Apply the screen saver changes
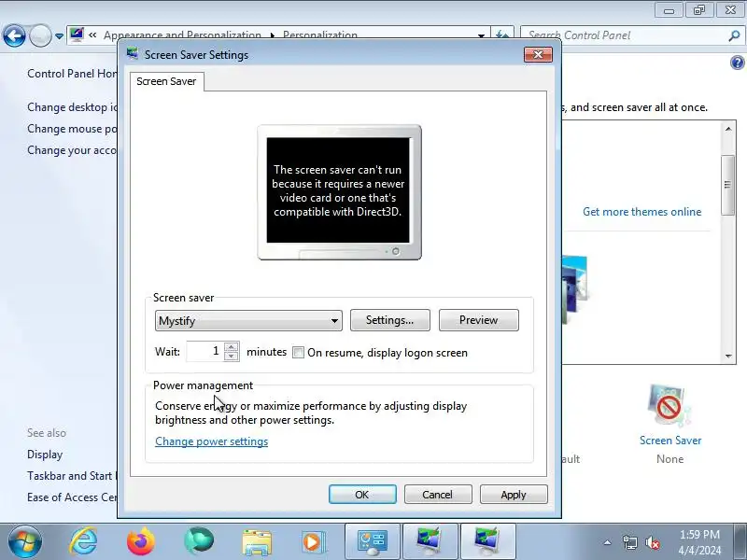 [x=513, y=495]
